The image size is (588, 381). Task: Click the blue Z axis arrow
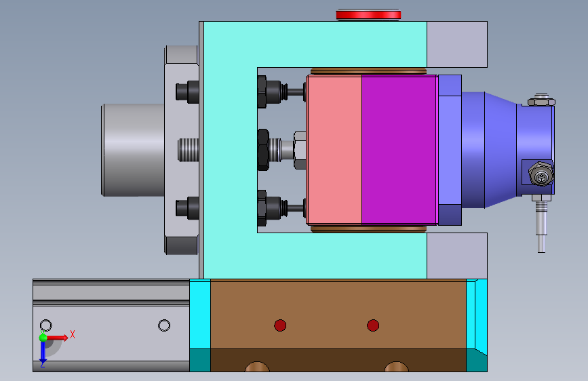43,353
